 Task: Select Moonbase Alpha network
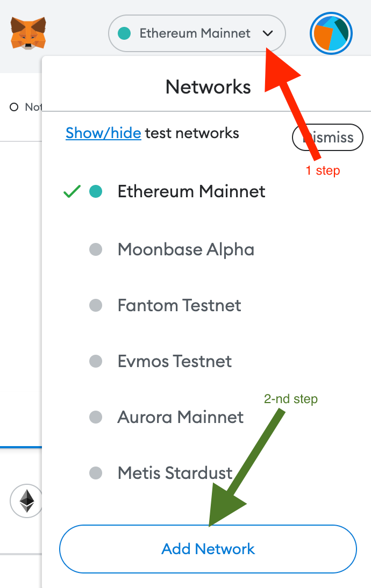coord(185,249)
